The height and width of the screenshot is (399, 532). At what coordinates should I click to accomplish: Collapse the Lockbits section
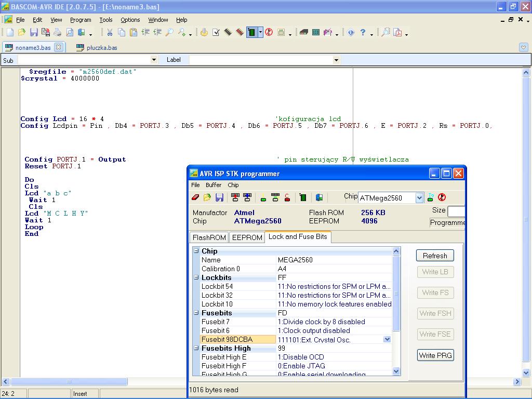coord(196,278)
